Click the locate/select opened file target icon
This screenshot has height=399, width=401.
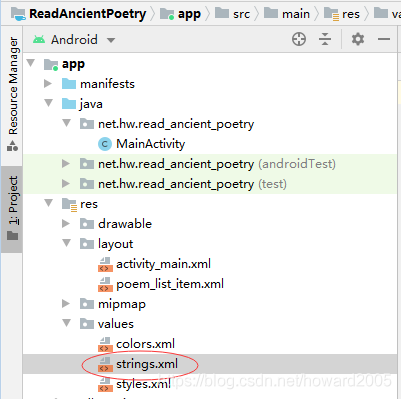pos(299,39)
